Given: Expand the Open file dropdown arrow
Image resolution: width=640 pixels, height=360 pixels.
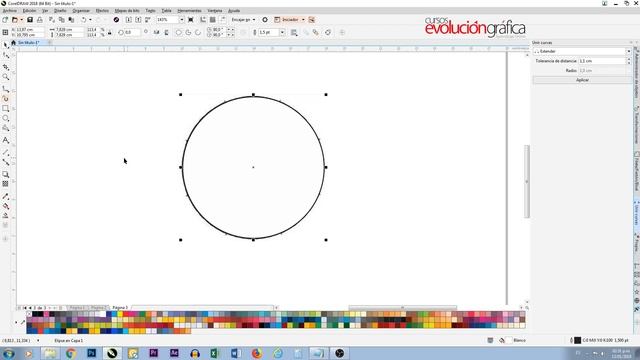Looking at the screenshot, I should point(21,20).
